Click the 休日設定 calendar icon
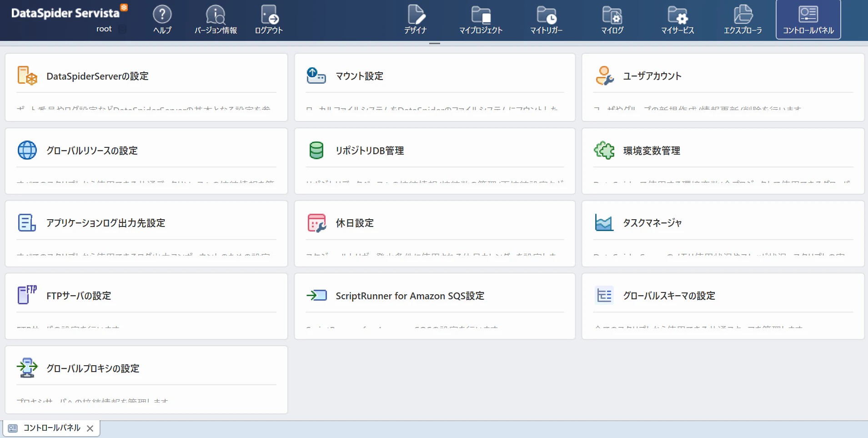The width and height of the screenshot is (868, 438). point(316,223)
